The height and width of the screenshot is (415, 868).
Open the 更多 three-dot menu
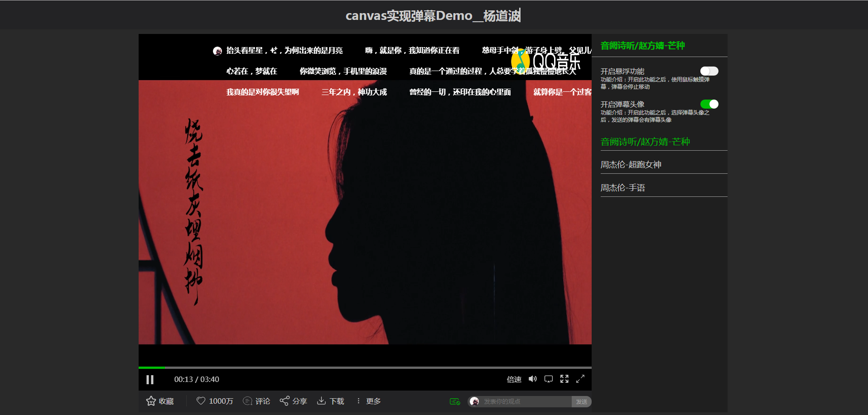click(x=358, y=401)
